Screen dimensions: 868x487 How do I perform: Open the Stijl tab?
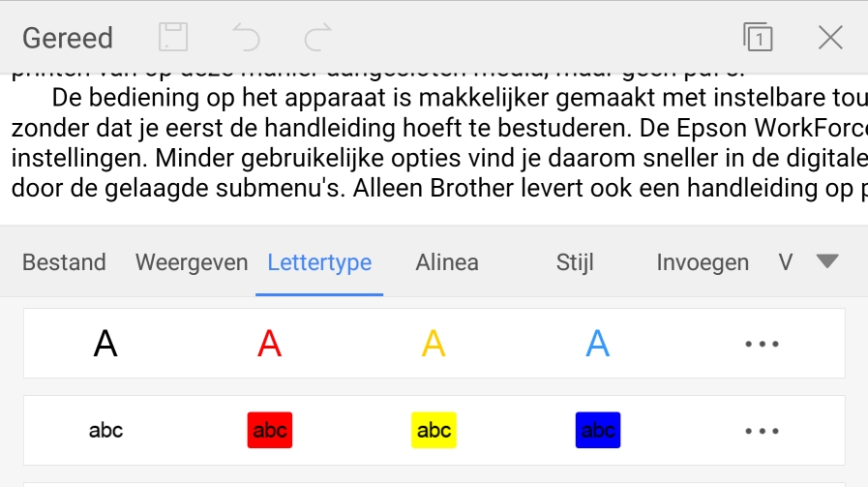tap(575, 262)
